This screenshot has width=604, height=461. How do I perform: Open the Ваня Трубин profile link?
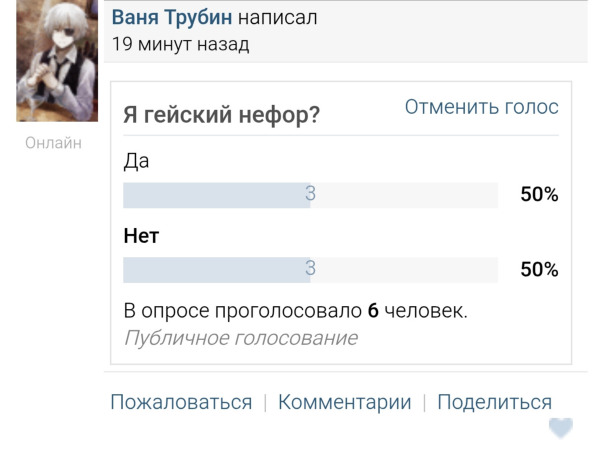coord(172,17)
